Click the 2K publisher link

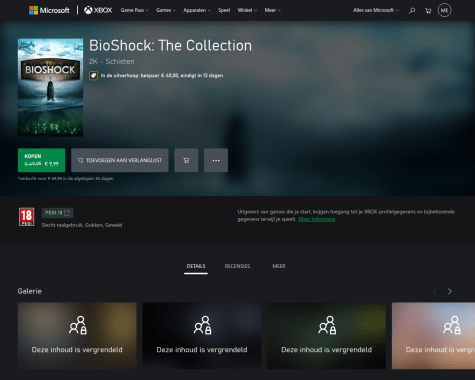[x=93, y=61]
